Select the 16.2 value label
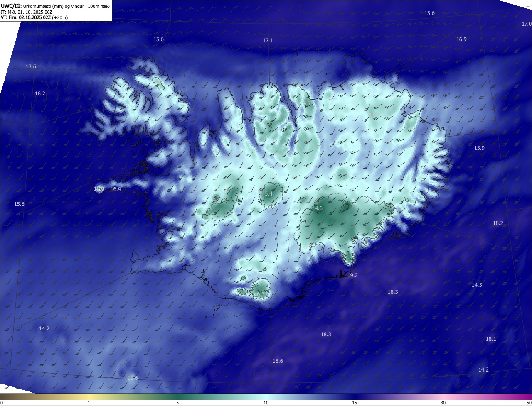532x406 pixels. 40,94
